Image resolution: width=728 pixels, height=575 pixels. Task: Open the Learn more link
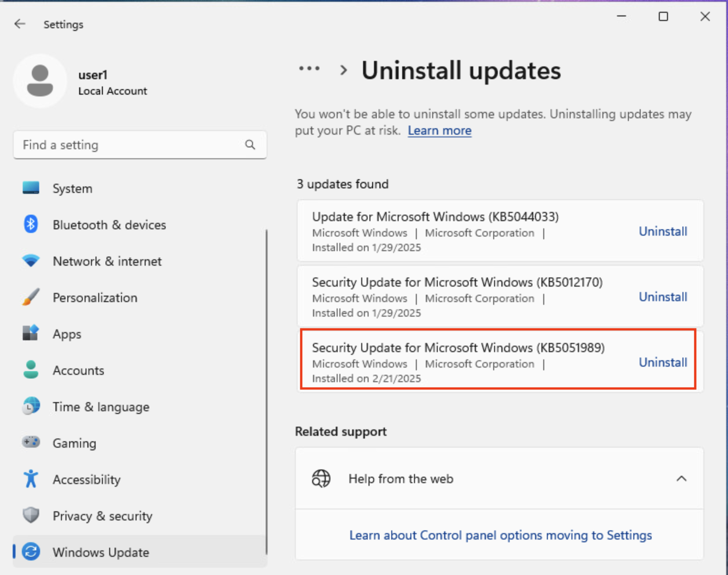tap(439, 131)
